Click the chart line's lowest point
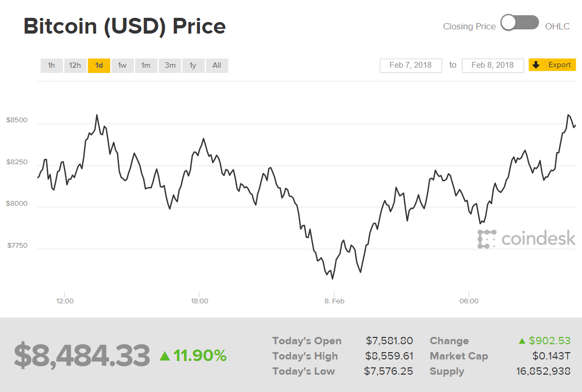The image size is (582, 392). click(333, 279)
